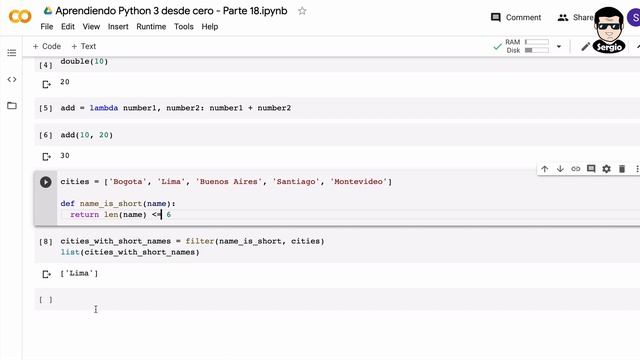The image size is (640, 360).
Task: Click the def name_is_short(name) line
Action: point(118,203)
